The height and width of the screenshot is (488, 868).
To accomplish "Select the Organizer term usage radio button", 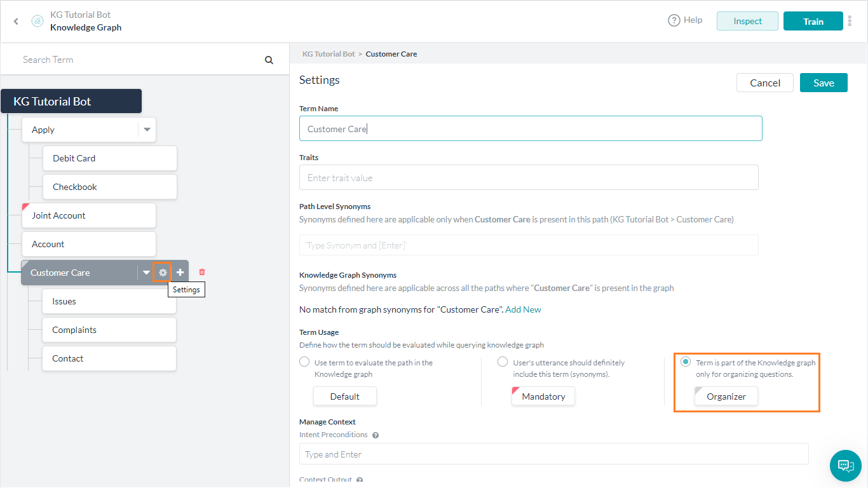I will click(x=686, y=362).
